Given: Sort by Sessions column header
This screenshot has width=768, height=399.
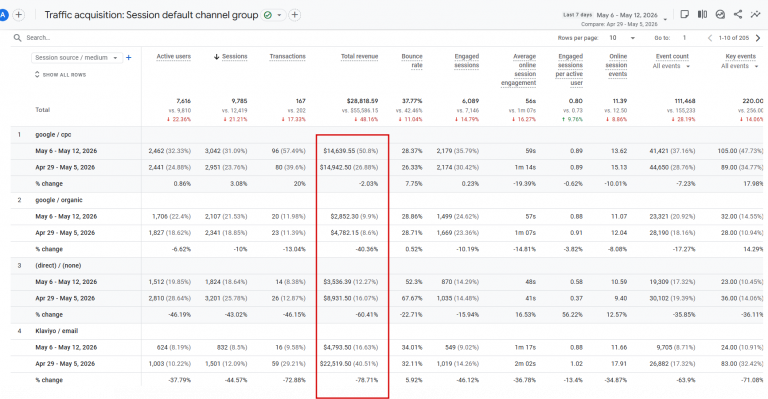Looking at the screenshot, I should 235,57.
